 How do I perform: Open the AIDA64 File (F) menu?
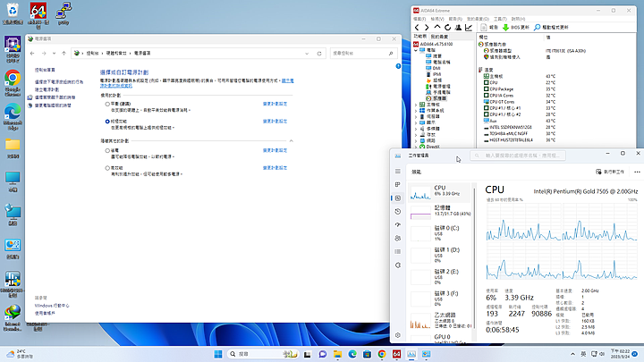419,19
